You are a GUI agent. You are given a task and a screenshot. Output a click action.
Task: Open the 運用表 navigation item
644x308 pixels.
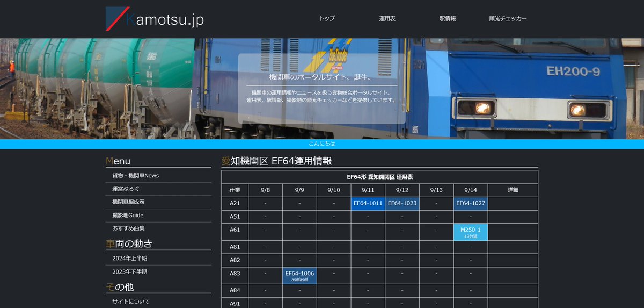click(387, 18)
